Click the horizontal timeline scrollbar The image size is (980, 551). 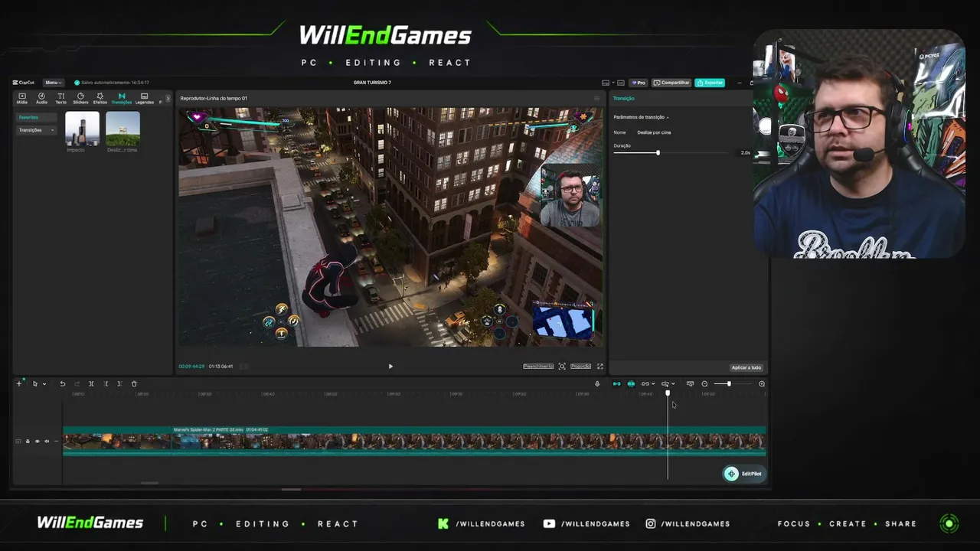(x=149, y=483)
